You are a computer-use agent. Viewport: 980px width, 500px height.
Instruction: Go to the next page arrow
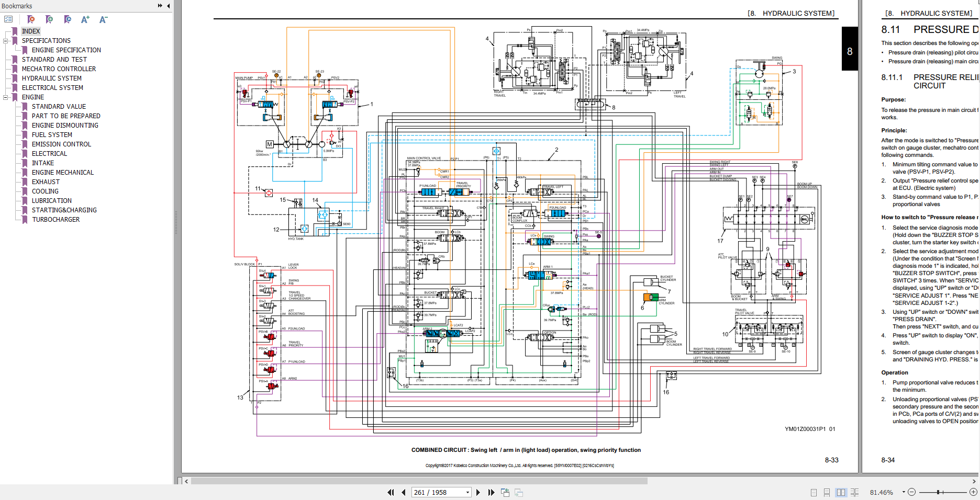pos(478,492)
